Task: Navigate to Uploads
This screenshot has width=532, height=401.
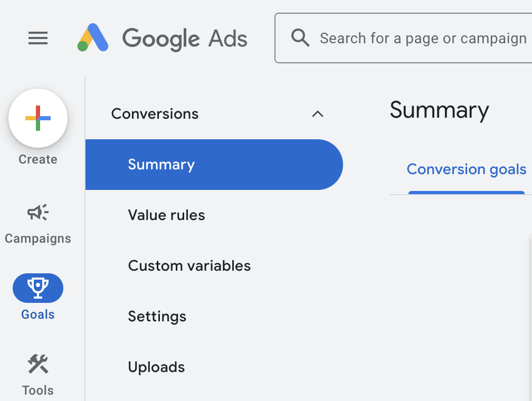Action: coord(156,367)
